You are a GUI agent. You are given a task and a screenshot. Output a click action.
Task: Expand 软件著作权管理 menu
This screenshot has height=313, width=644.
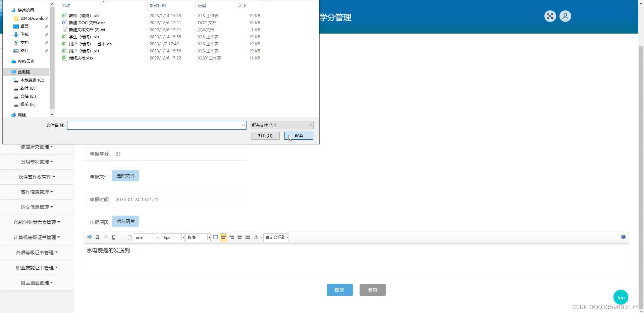[x=37, y=177]
